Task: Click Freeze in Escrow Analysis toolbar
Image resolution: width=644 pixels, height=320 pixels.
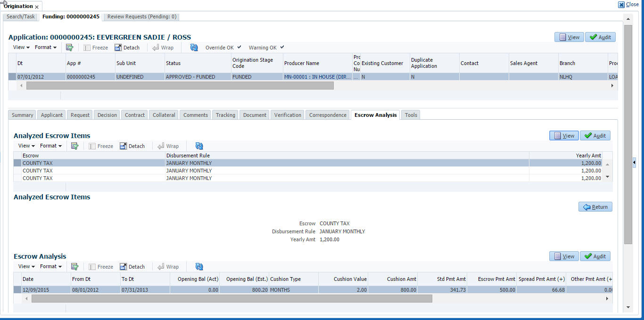Action: coord(101,267)
